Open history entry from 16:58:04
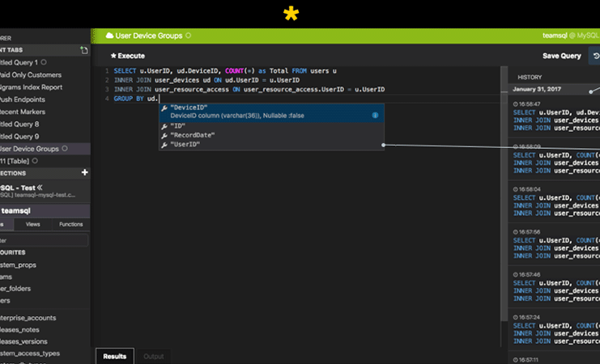Screen dimensions: 600x364 click(554, 201)
